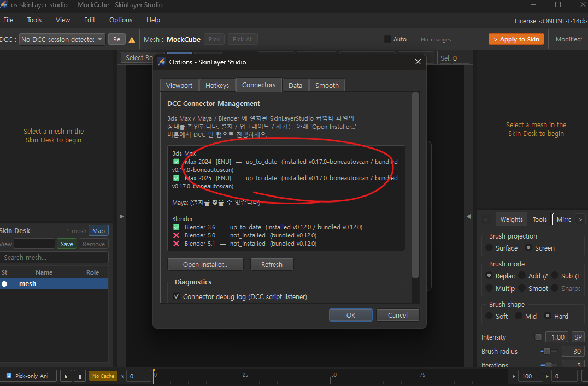Click the Blender 5.0 red X status icon

point(176,235)
